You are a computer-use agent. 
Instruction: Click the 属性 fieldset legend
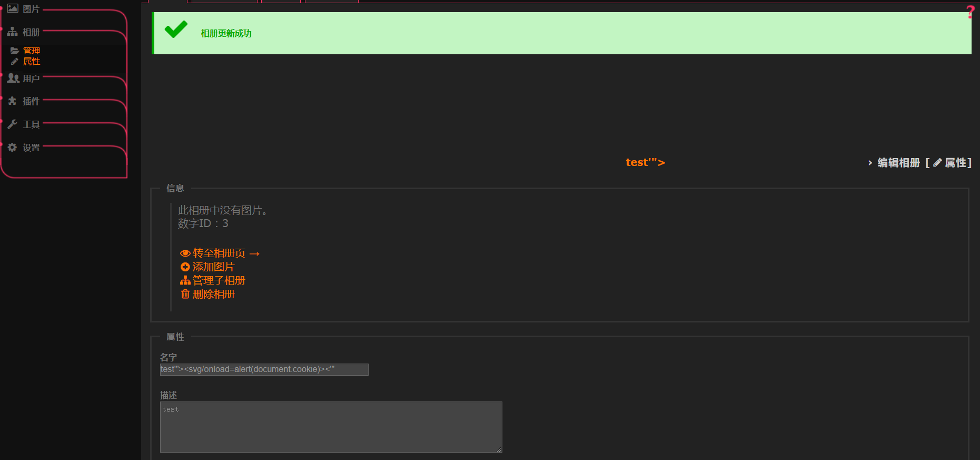point(175,337)
